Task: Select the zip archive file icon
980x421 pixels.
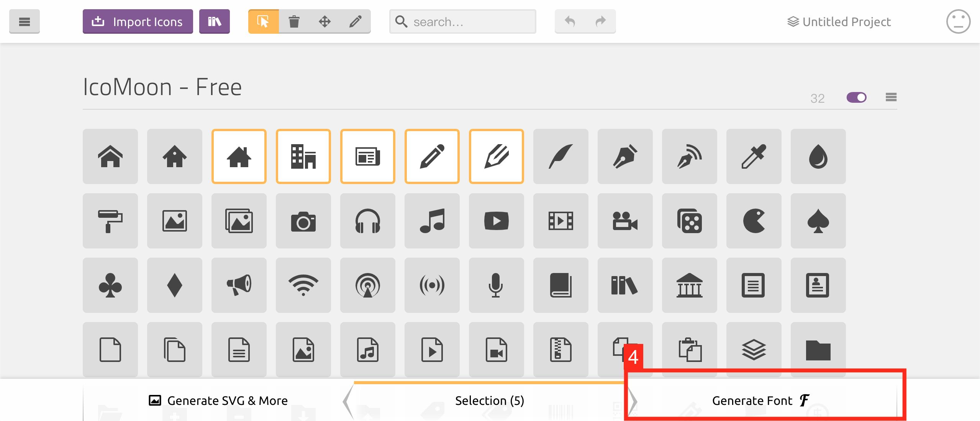Action: (561, 350)
